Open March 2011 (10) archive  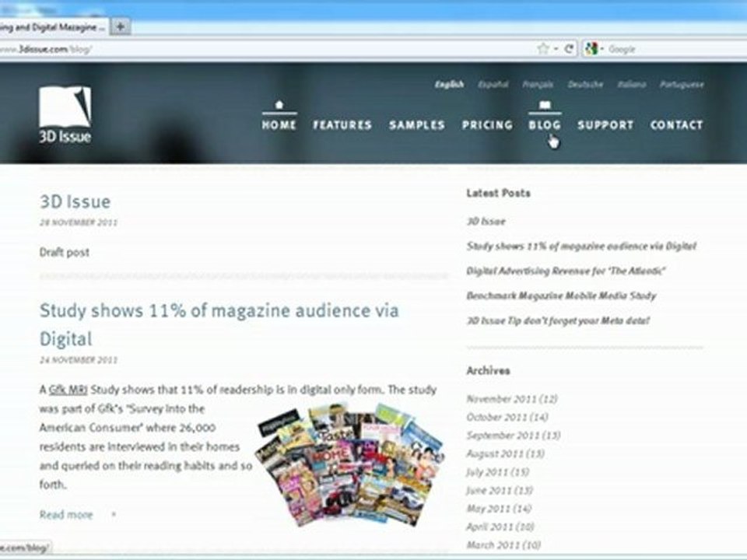503,544
